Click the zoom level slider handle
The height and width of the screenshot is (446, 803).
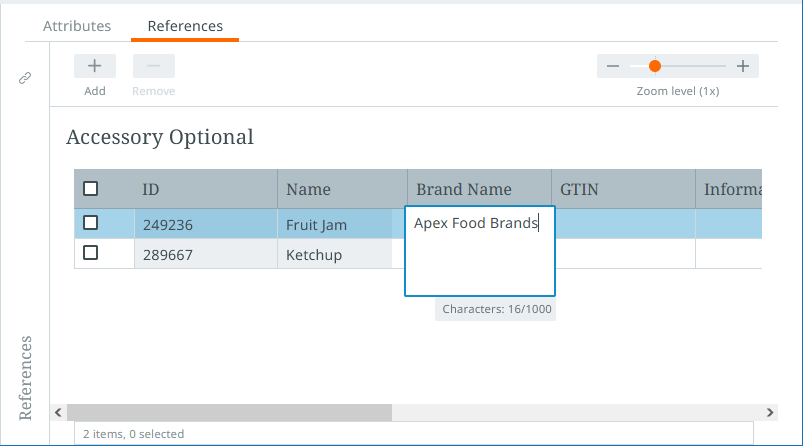(x=655, y=66)
